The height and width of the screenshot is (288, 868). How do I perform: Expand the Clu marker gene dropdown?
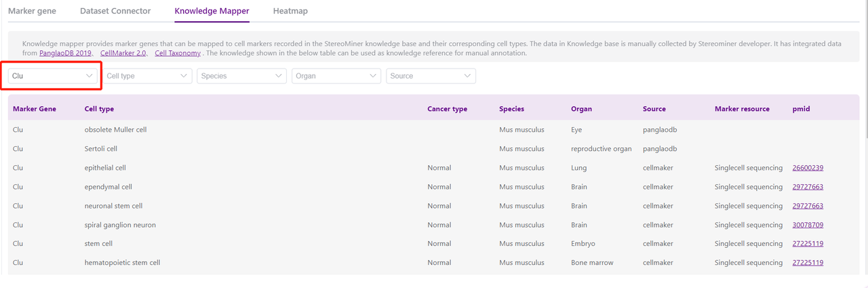point(53,76)
